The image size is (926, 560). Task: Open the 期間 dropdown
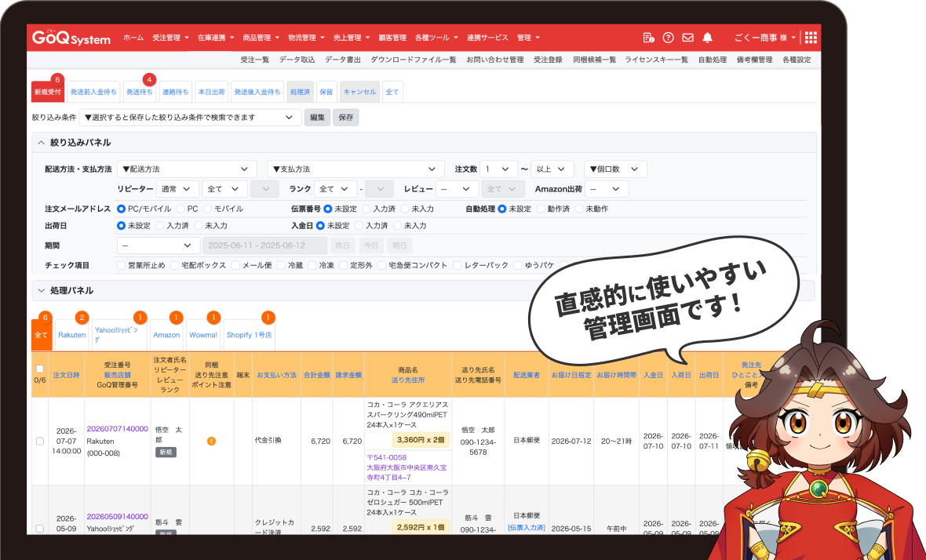coord(158,245)
